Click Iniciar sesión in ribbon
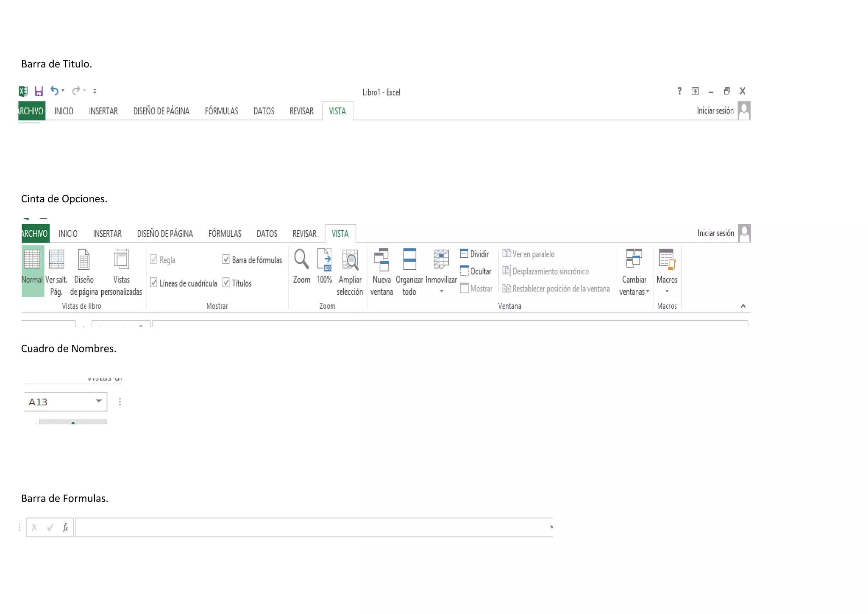Viewport: 868px width, 614px height. [715, 233]
